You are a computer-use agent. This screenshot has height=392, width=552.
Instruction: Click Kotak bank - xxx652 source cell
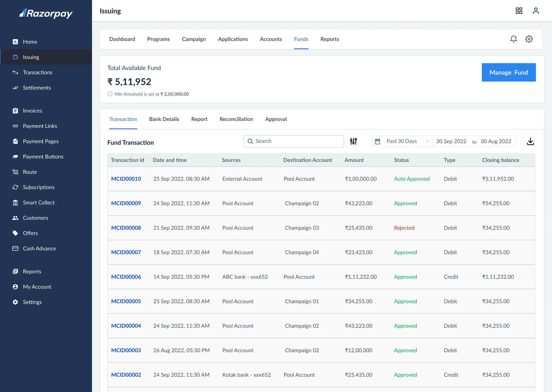(246, 375)
